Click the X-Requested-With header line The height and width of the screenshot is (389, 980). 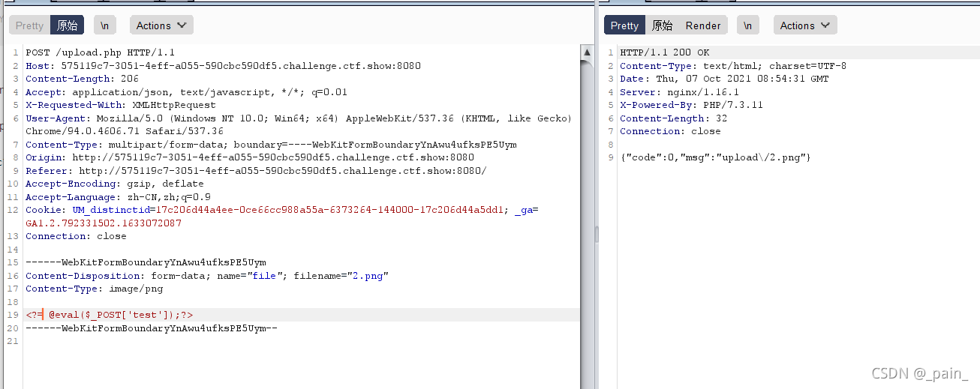click(121, 105)
